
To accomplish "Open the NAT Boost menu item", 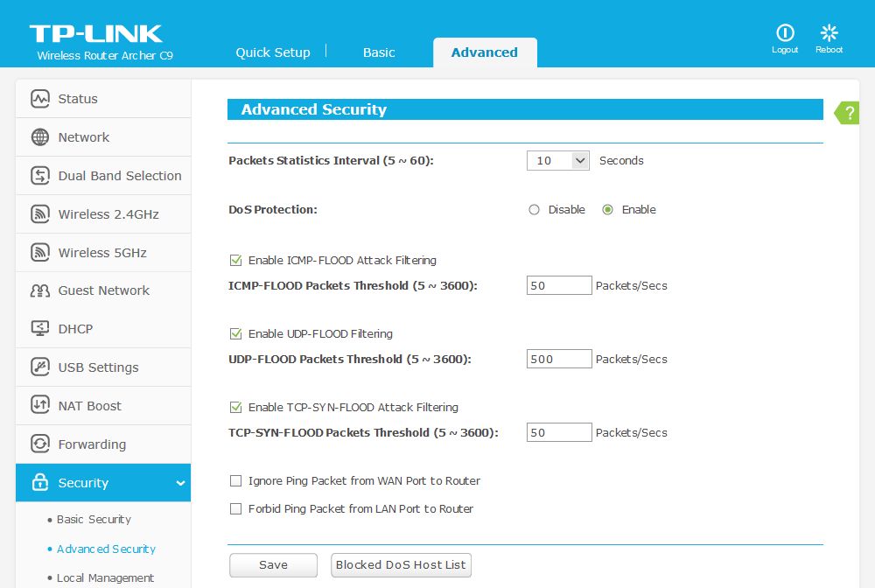I will click(x=103, y=406).
